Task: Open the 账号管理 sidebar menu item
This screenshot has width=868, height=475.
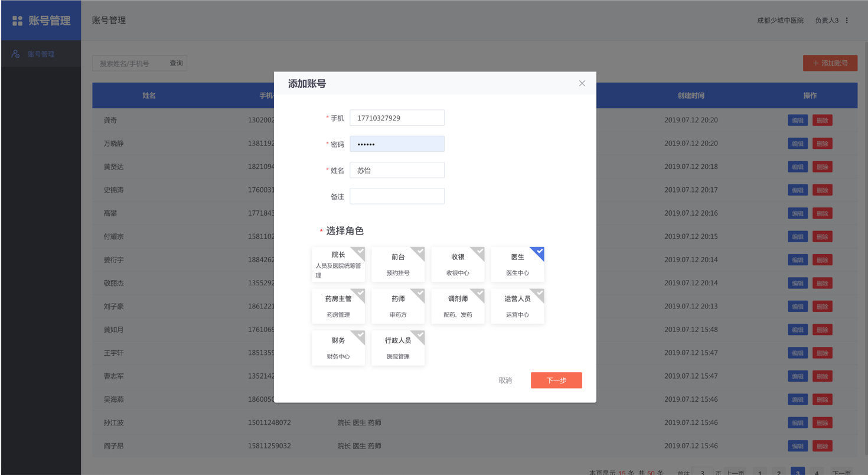Action: (x=41, y=54)
